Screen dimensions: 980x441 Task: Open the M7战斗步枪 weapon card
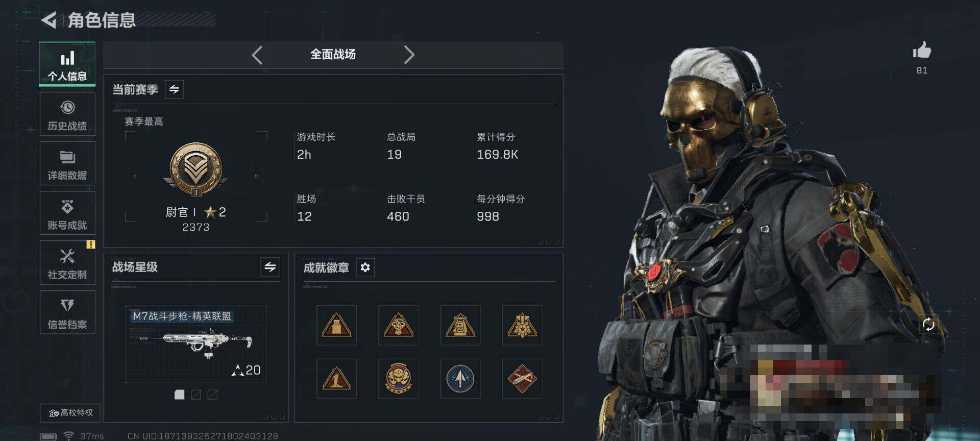196,344
